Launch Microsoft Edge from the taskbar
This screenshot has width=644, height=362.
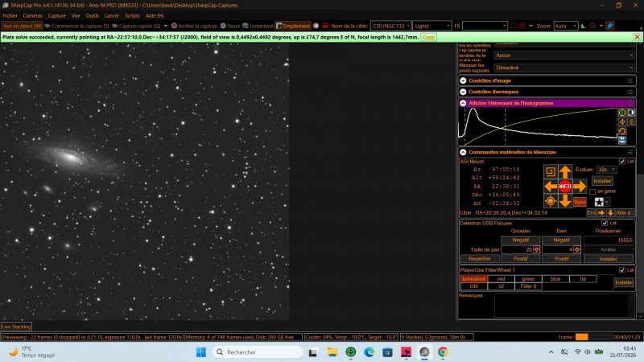[x=369, y=352]
